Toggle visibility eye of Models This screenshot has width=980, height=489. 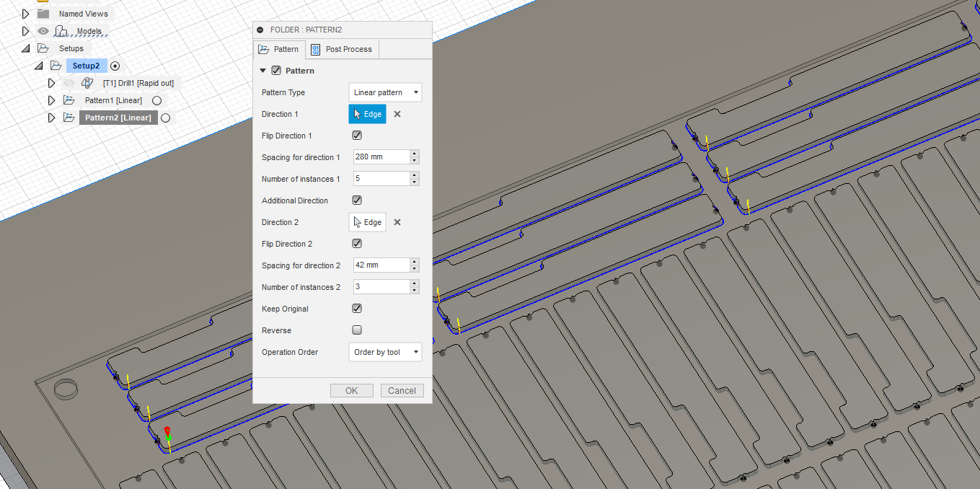(43, 31)
